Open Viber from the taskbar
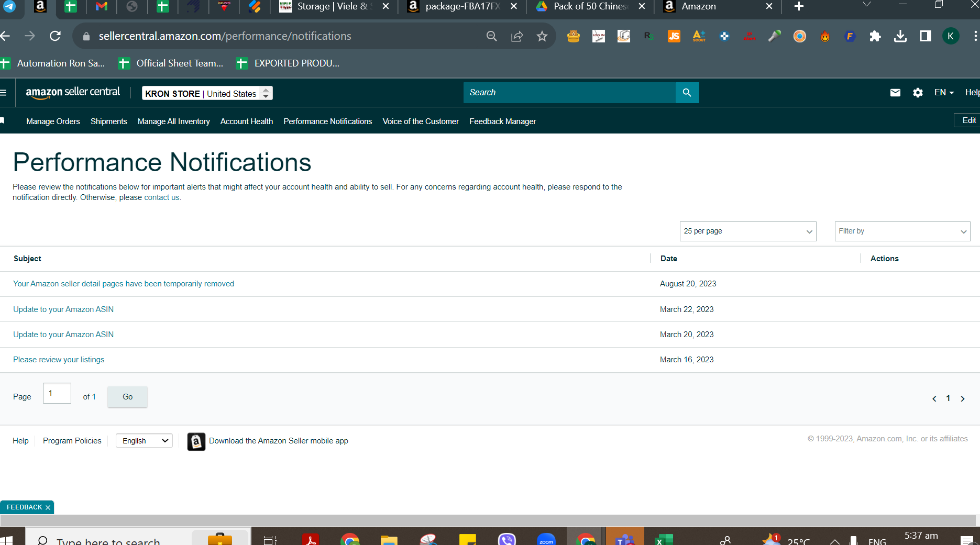The image size is (980, 545). 507,539
